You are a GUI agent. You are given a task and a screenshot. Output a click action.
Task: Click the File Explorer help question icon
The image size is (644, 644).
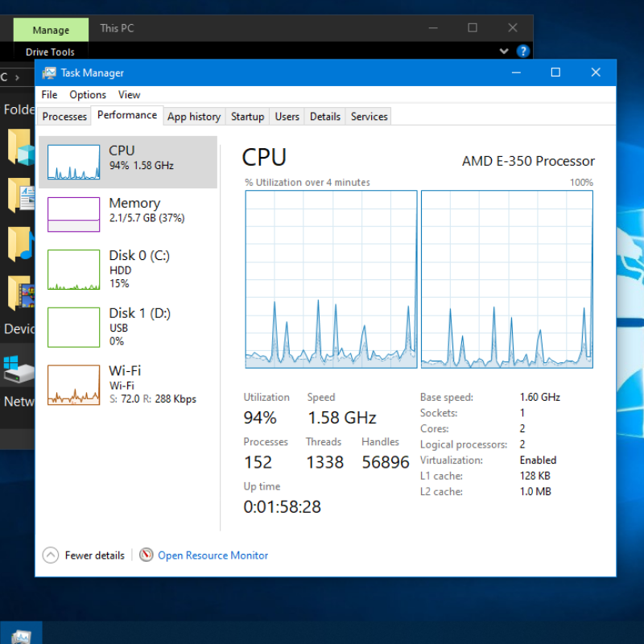click(x=522, y=52)
